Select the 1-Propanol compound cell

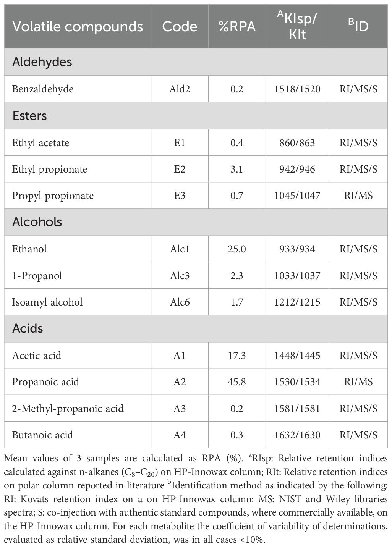tap(37, 276)
